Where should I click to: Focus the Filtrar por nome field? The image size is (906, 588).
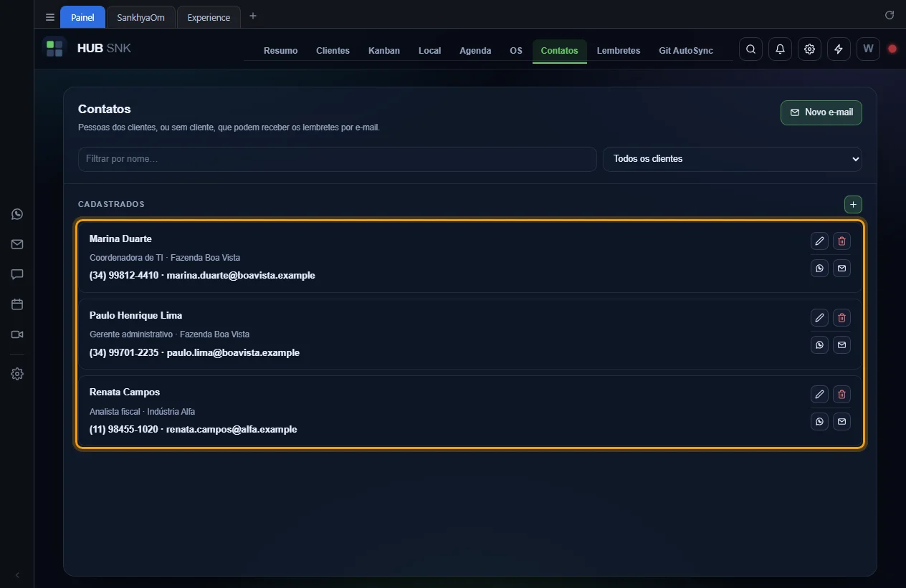pyautogui.click(x=338, y=159)
